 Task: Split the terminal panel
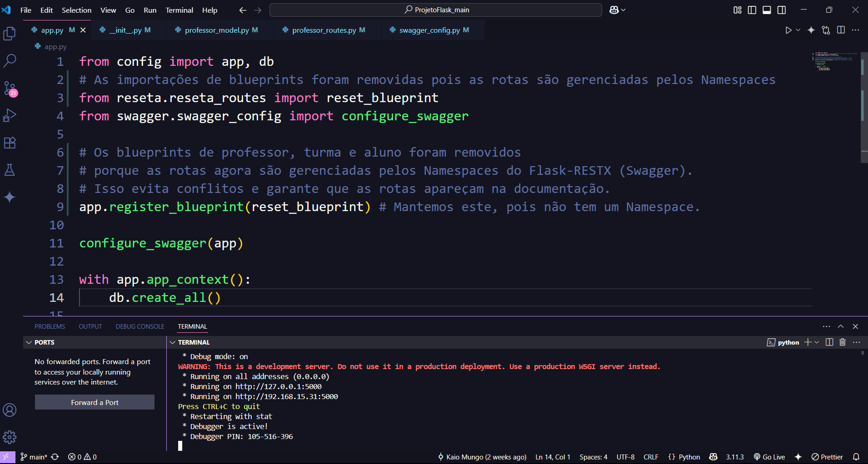(829, 342)
